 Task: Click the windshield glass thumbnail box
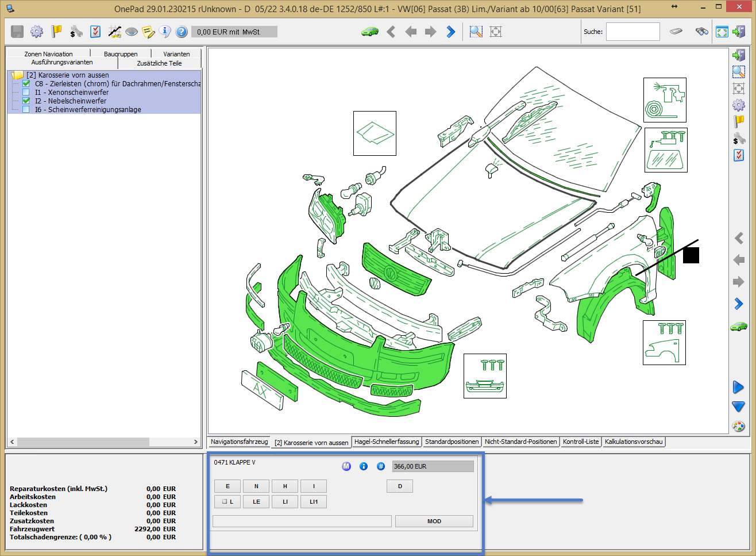[x=666, y=150]
